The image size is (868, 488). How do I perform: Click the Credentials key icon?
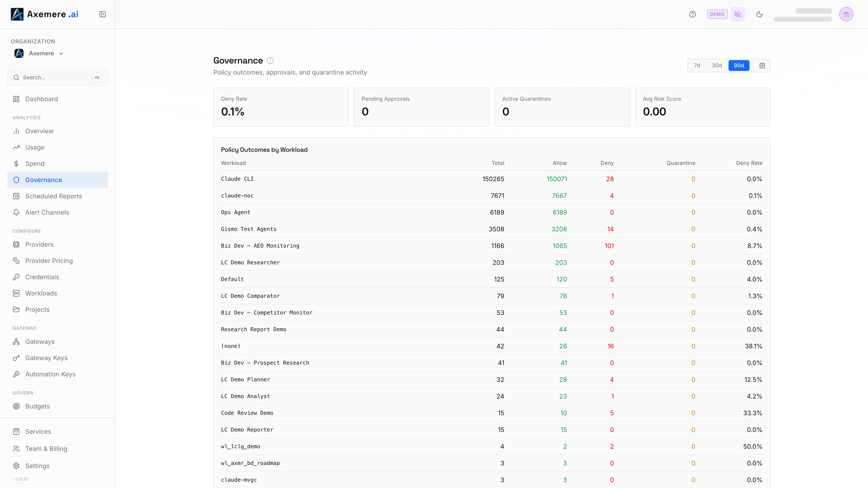(x=16, y=277)
